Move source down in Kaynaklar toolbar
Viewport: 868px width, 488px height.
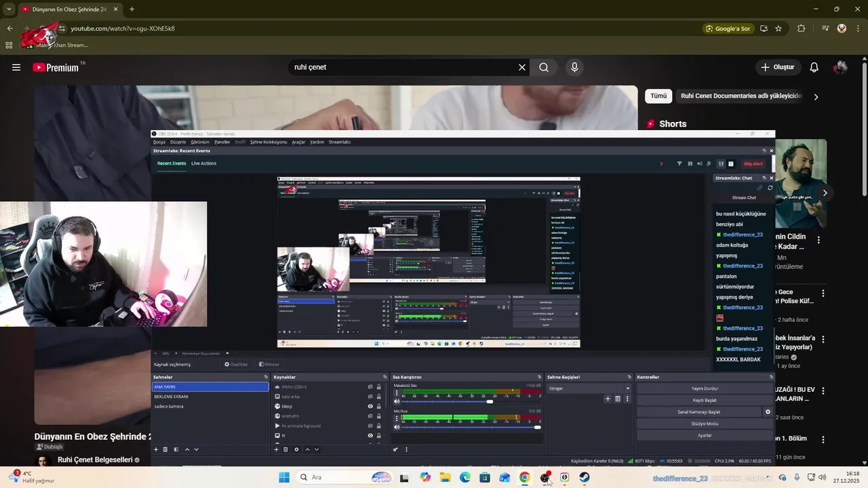pyautogui.click(x=317, y=449)
